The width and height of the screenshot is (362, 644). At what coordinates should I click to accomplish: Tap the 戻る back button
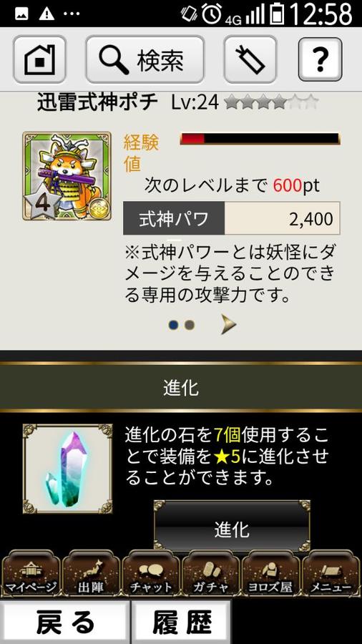point(65,622)
